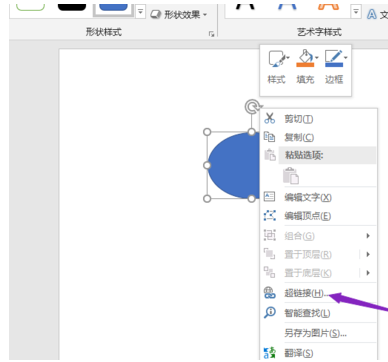Open the Shape Effects (形状效果) dropdown
The height and width of the screenshot is (362, 388).
179,15
